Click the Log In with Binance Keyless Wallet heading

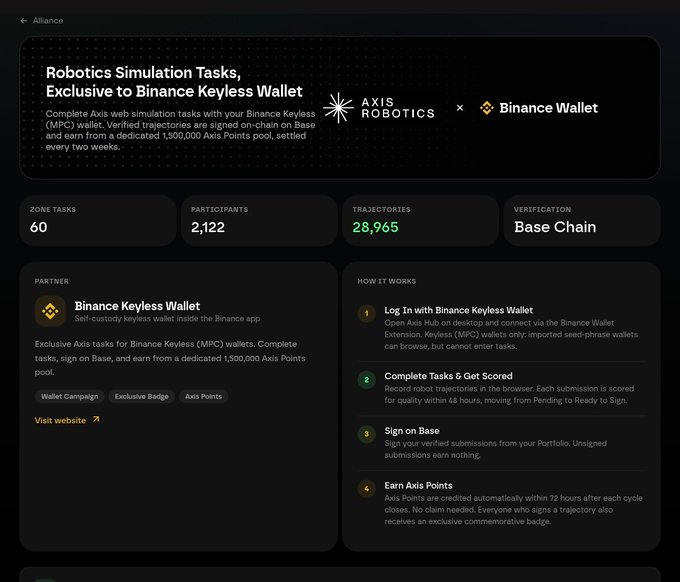coord(458,310)
